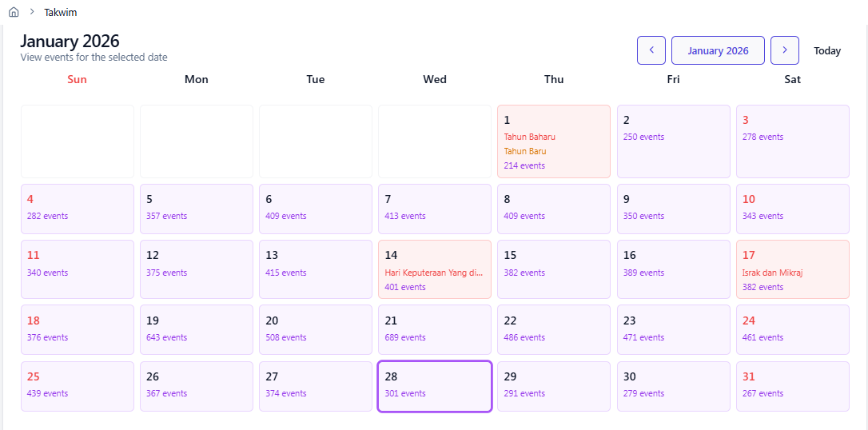Choose January 5 date cell

pyautogui.click(x=196, y=209)
